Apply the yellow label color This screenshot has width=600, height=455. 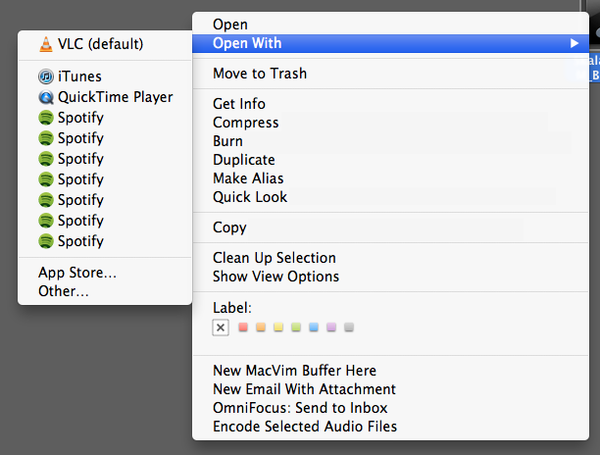click(x=278, y=327)
